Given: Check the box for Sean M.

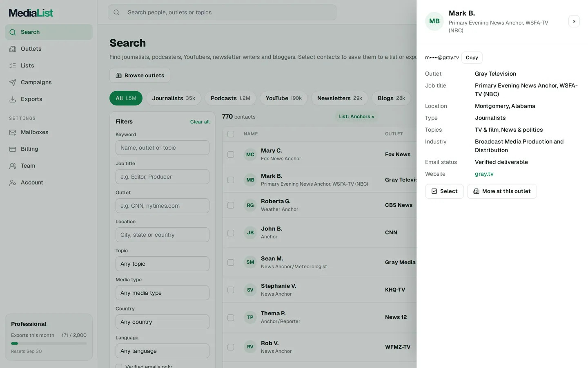Looking at the screenshot, I should pyautogui.click(x=231, y=263).
